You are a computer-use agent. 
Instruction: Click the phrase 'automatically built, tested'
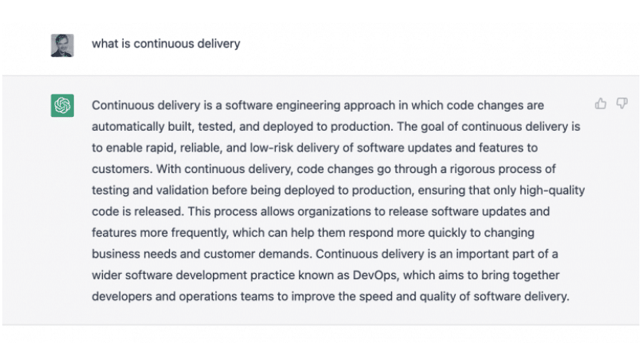[x=164, y=127]
